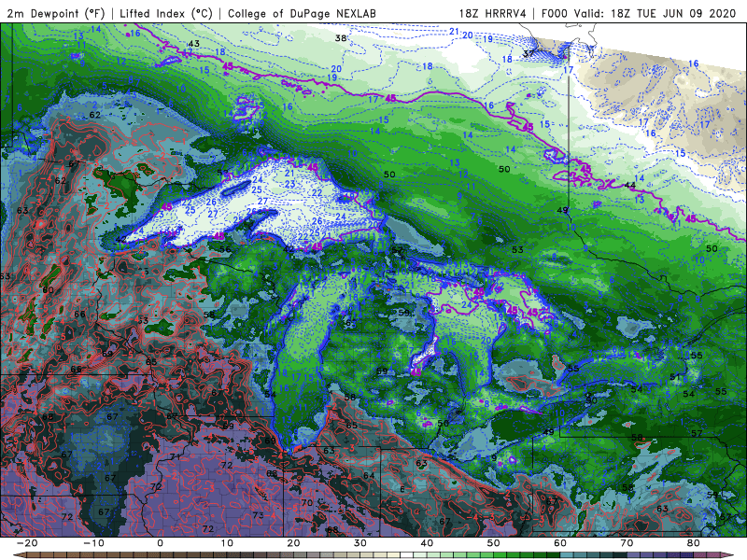Click the black dewpoint value 56 on the map
The height and width of the screenshot is (560, 747).
(225, 249)
